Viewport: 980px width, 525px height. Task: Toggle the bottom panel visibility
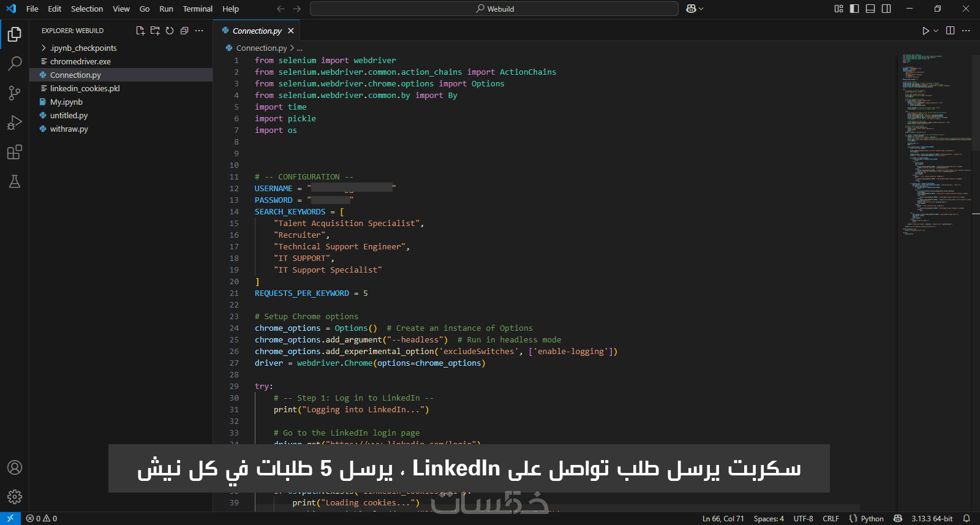point(870,9)
